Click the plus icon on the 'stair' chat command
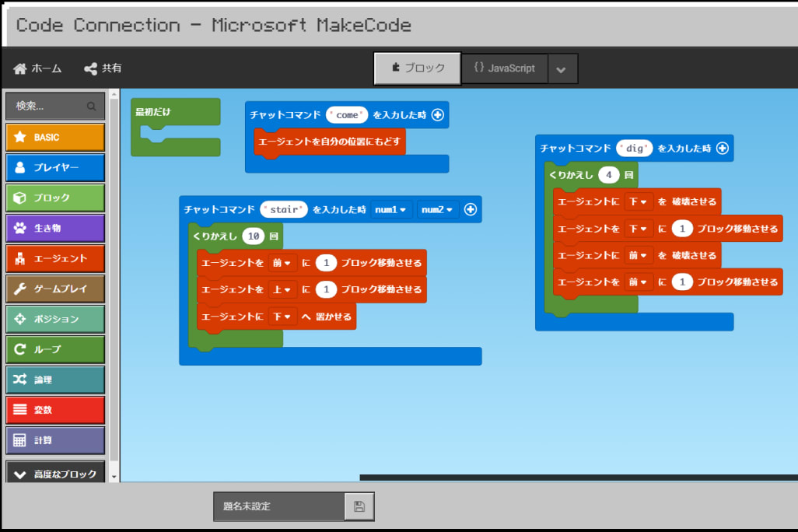 point(470,209)
